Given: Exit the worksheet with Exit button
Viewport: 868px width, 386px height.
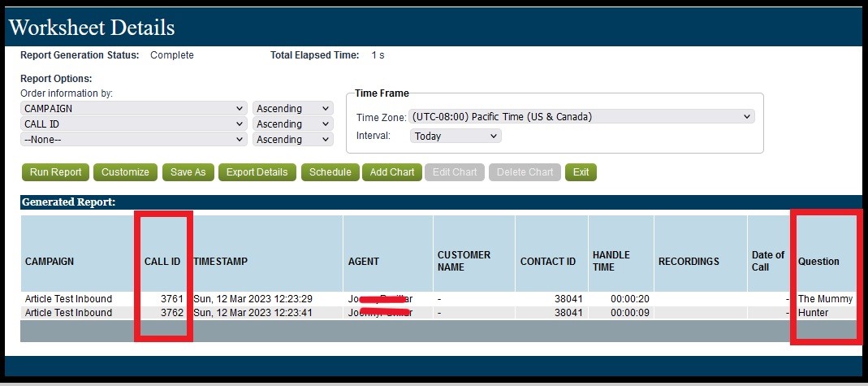Looking at the screenshot, I should pyautogui.click(x=581, y=172).
